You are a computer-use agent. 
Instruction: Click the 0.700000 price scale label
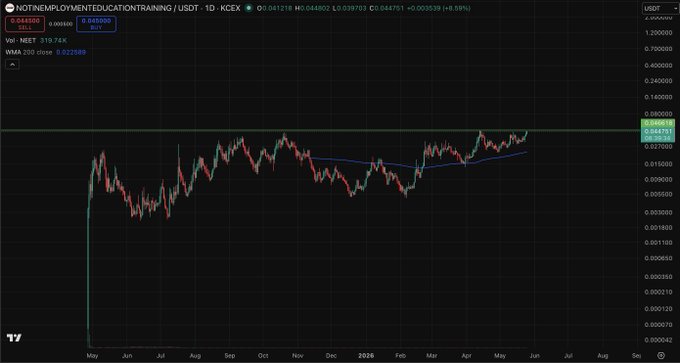(658, 49)
